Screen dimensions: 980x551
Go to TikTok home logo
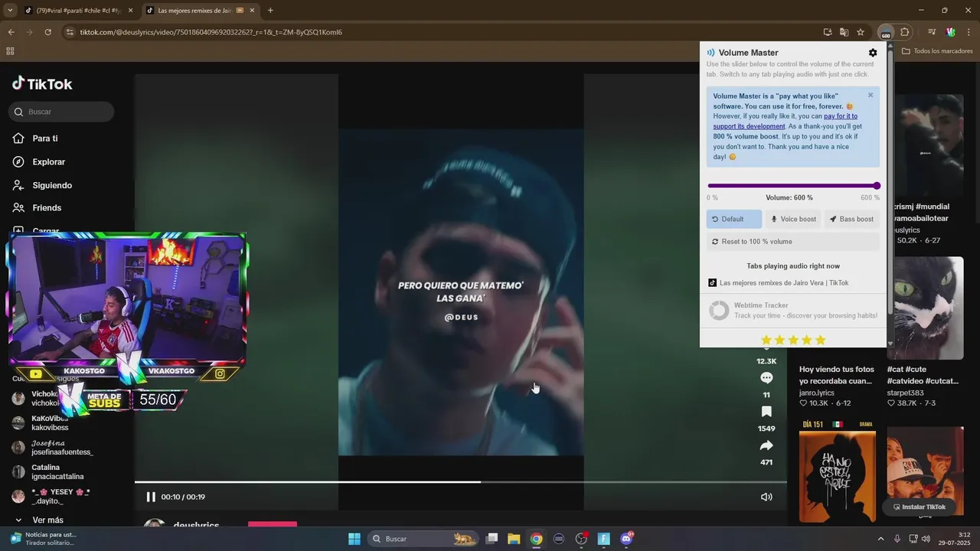[42, 84]
